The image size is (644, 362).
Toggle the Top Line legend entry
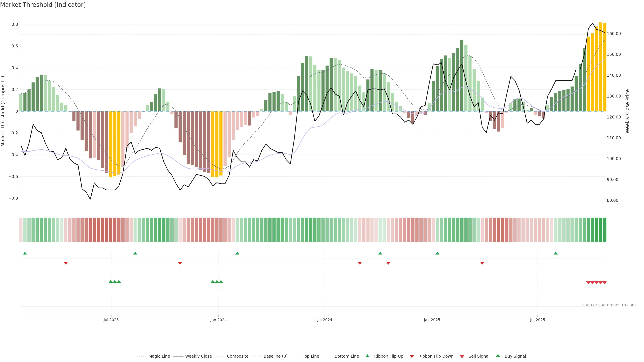[311, 356]
